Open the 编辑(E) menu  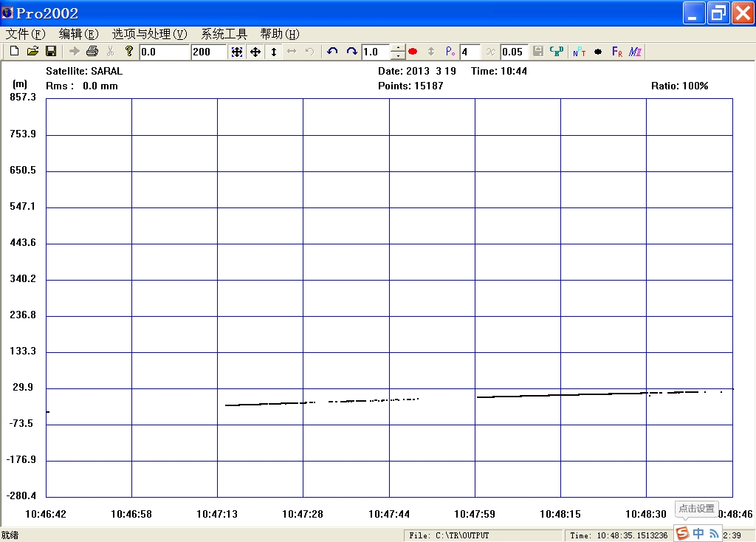tap(78, 34)
